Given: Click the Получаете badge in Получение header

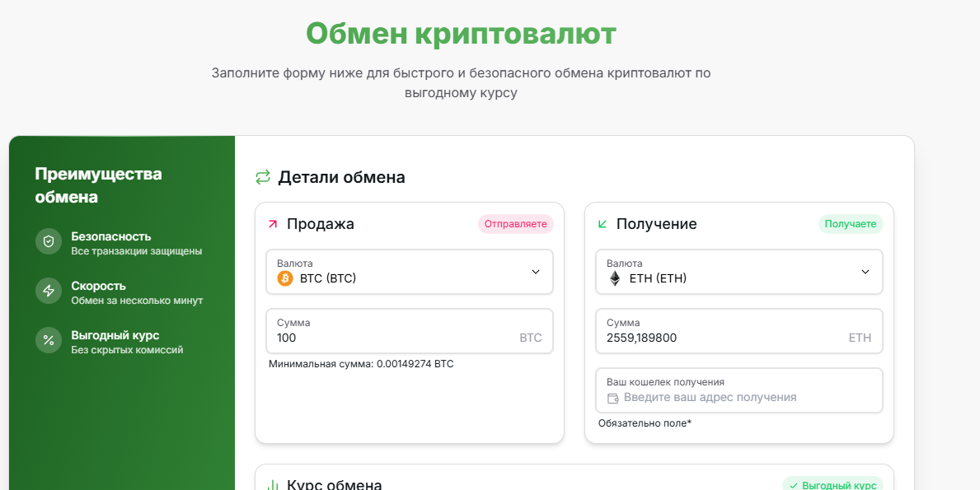Looking at the screenshot, I should [850, 223].
